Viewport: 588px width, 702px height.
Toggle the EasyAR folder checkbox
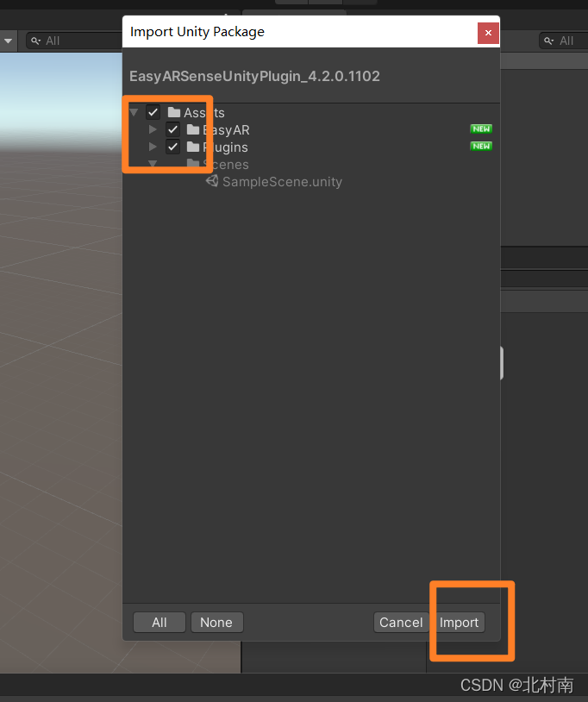(x=172, y=129)
